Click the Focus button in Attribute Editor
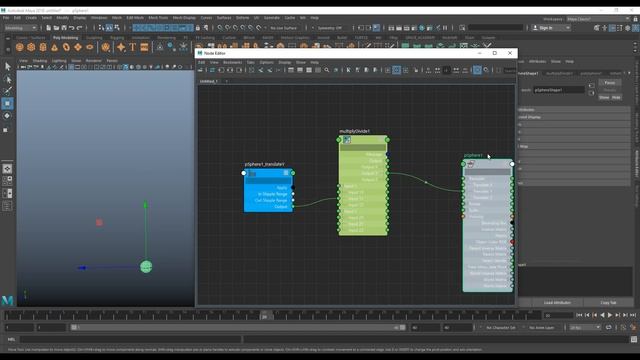This screenshot has width=640, height=360. pyautogui.click(x=610, y=82)
